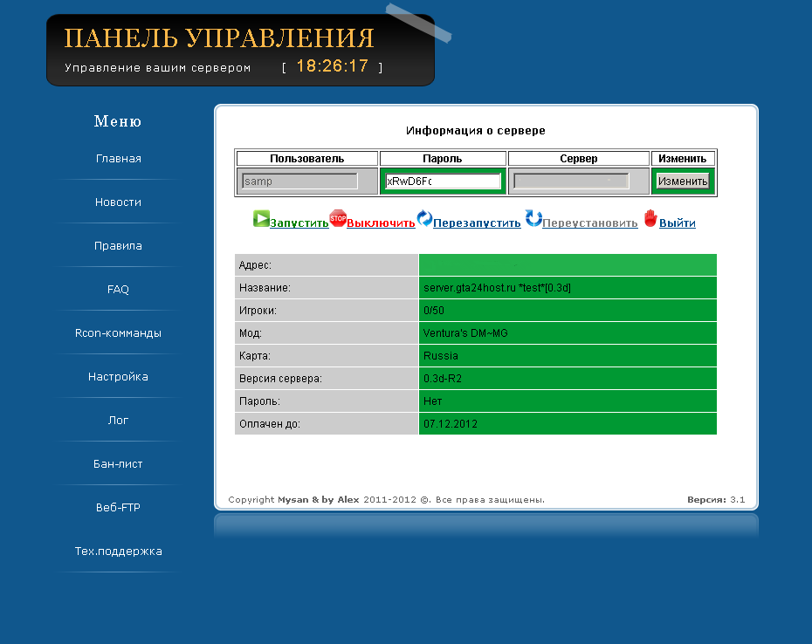Click the disabled Сервер input field
This screenshot has width=812, height=644.
(x=571, y=182)
